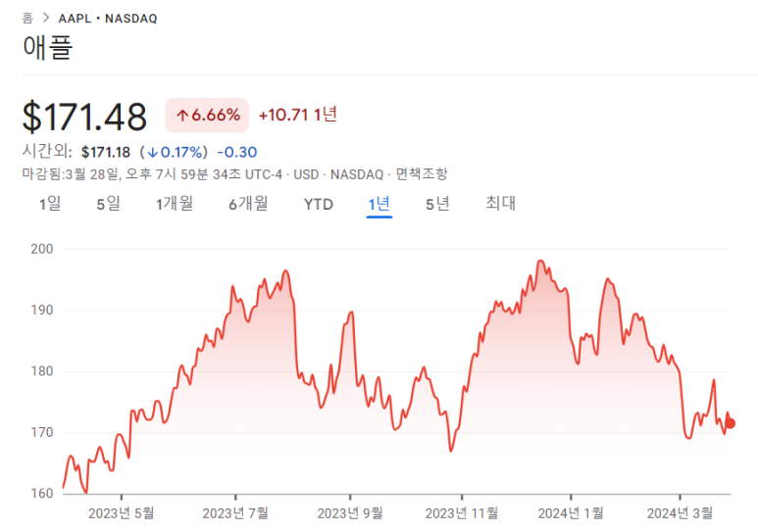The image size is (758, 532).
Task: Switch to the 5년 range tab
Action: click(x=437, y=204)
